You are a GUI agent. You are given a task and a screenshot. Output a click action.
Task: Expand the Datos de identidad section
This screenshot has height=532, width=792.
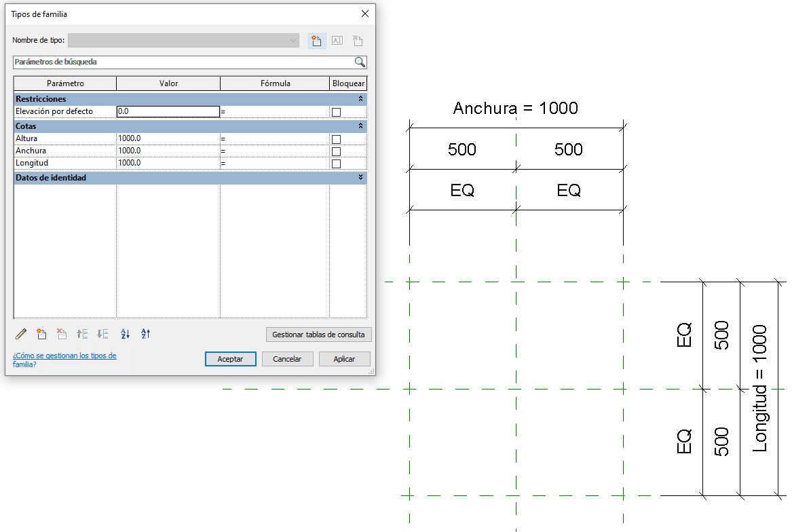pyautogui.click(x=360, y=176)
